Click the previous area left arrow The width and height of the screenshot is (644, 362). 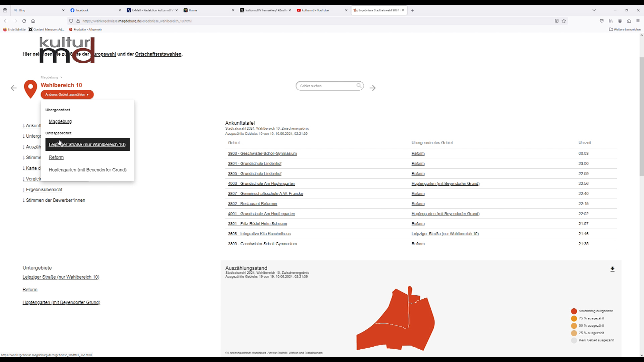click(x=13, y=88)
